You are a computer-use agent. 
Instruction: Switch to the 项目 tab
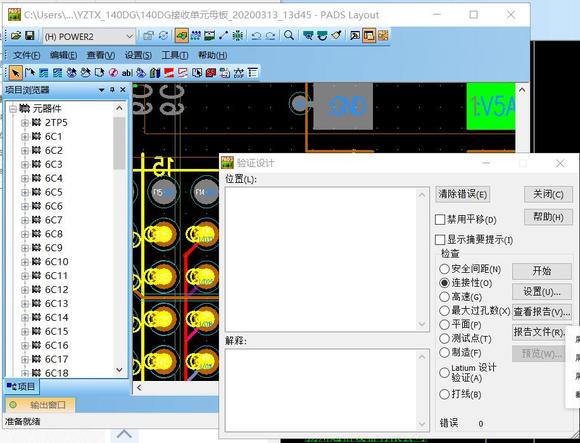(x=21, y=387)
